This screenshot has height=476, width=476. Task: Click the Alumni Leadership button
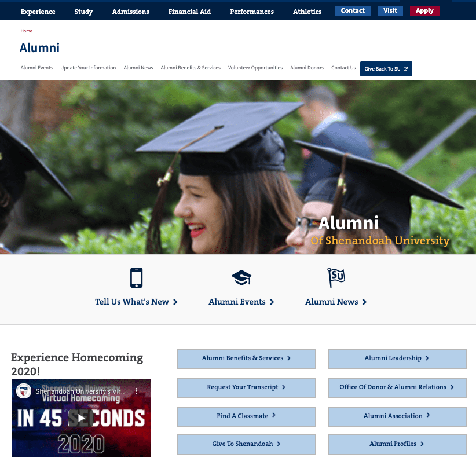(x=397, y=358)
